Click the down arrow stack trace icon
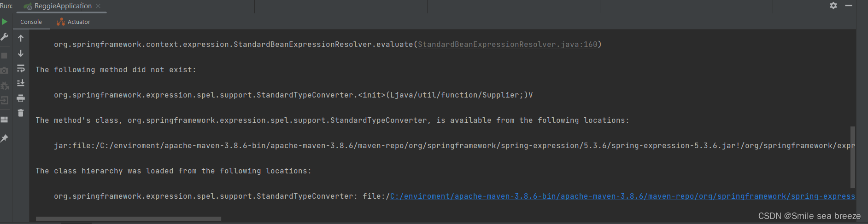The height and width of the screenshot is (224, 868). click(x=21, y=53)
